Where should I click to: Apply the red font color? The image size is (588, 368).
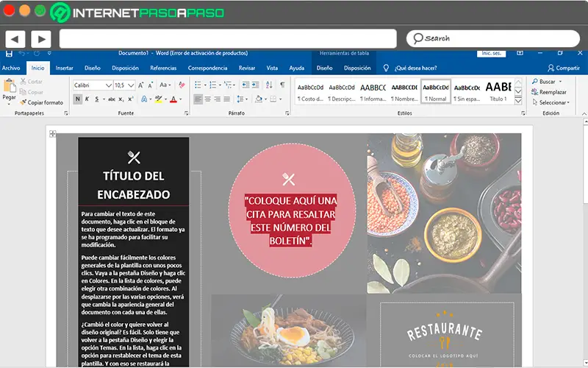pyautogui.click(x=173, y=99)
